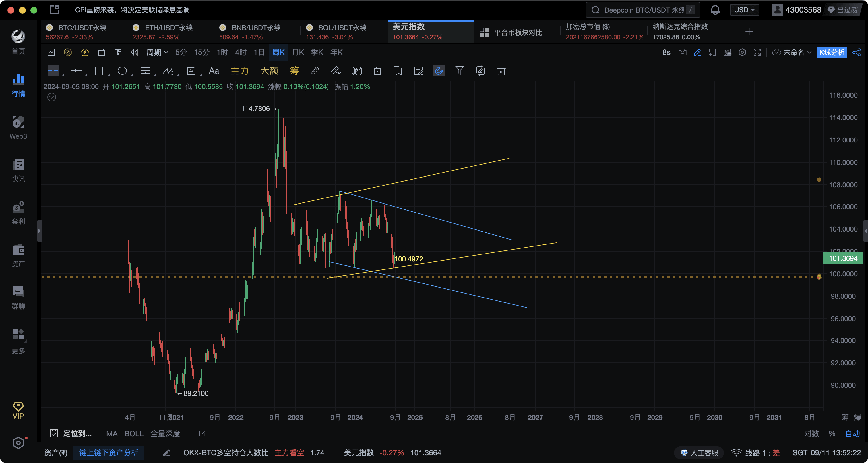The width and height of the screenshot is (868, 463).
Task: Select the 4时 four-hour timeframe
Action: [x=241, y=52]
